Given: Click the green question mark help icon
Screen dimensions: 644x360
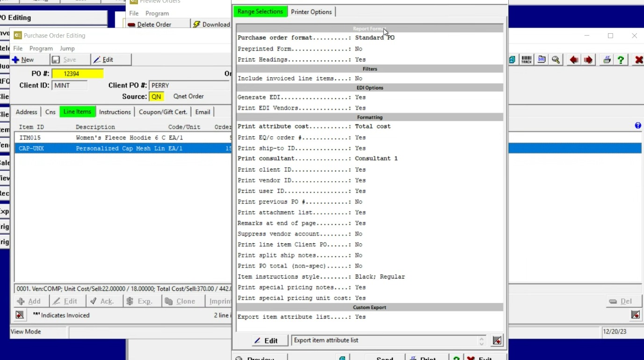Looking at the screenshot, I should (621, 60).
